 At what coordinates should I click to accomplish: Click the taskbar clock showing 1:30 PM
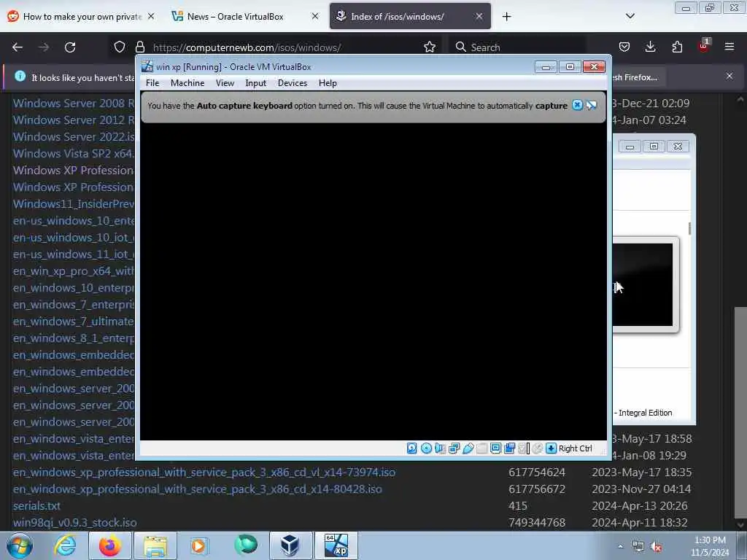710,546
